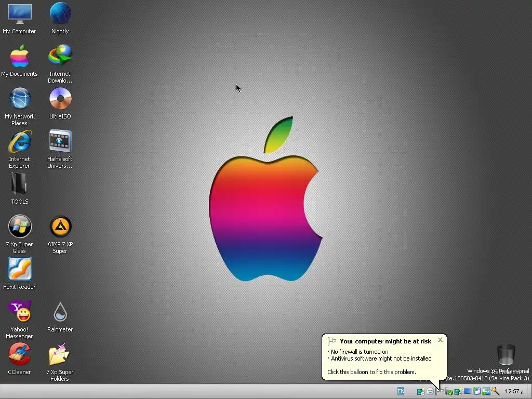Launch the Rainmeter droplet icon
This screenshot has height=399, width=532.
click(60, 317)
